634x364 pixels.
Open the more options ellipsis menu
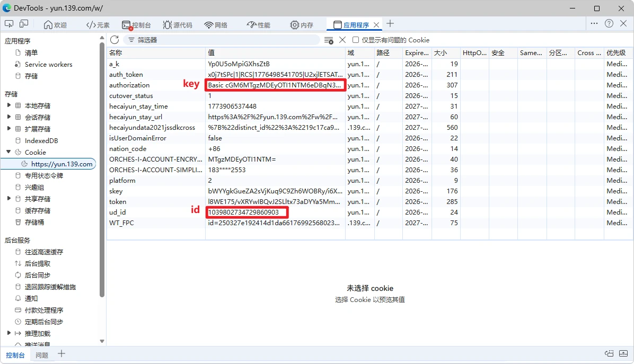coord(594,24)
